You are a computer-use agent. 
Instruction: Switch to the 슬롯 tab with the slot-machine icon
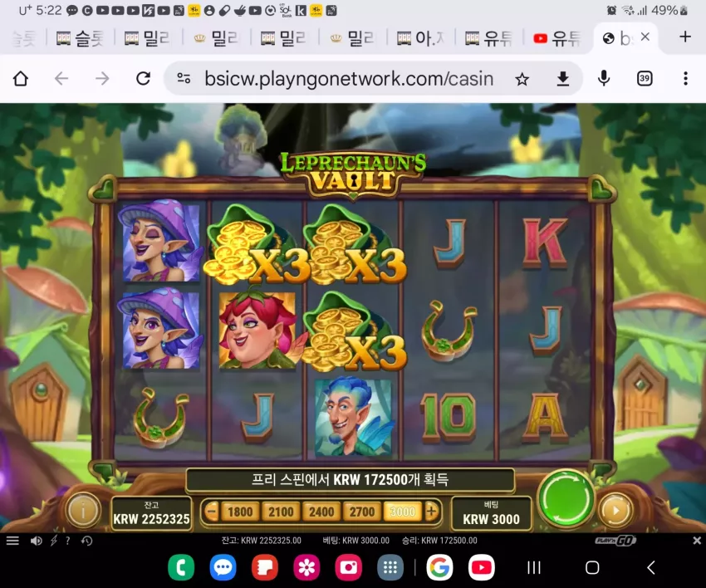(80, 39)
